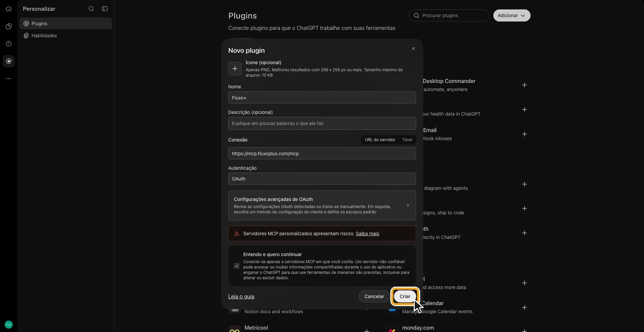The height and width of the screenshot is (332, 644).
Task: Click the plus for access more data plugin
Action: click(x=524, y=283)
